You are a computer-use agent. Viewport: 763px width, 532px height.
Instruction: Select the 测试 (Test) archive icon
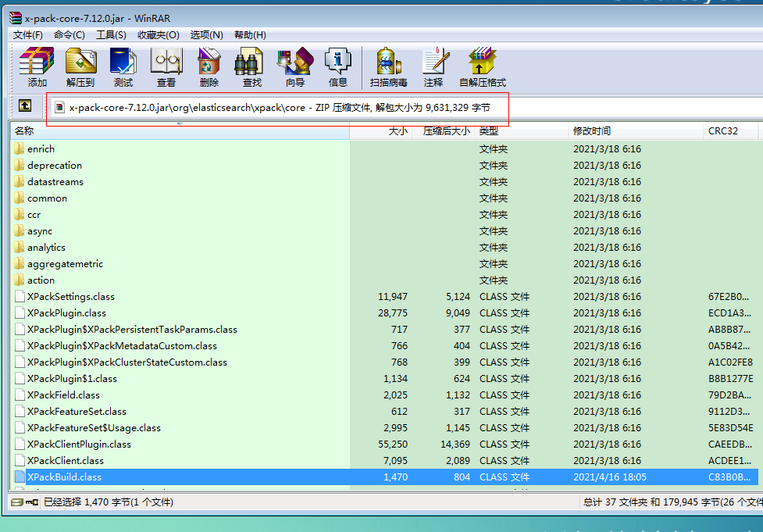(x=123, y=66)
